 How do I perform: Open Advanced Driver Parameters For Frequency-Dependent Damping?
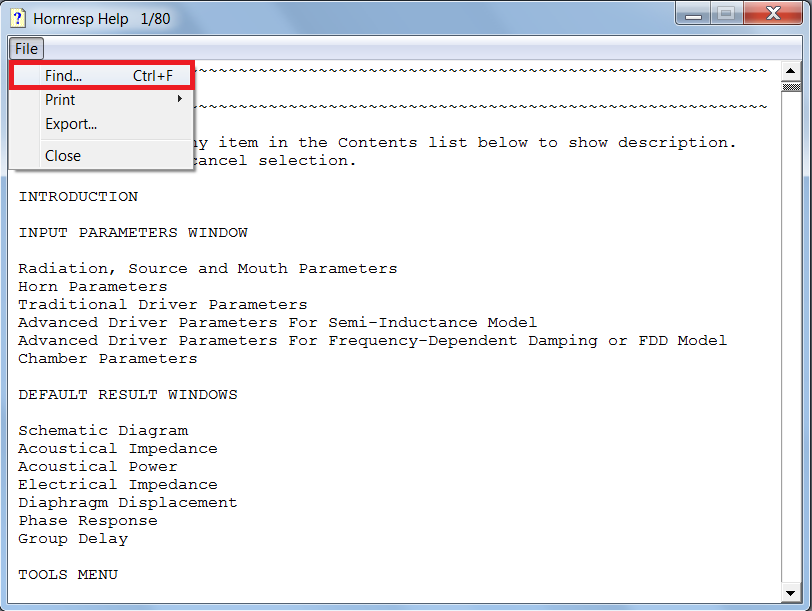[x=372, y=341]
